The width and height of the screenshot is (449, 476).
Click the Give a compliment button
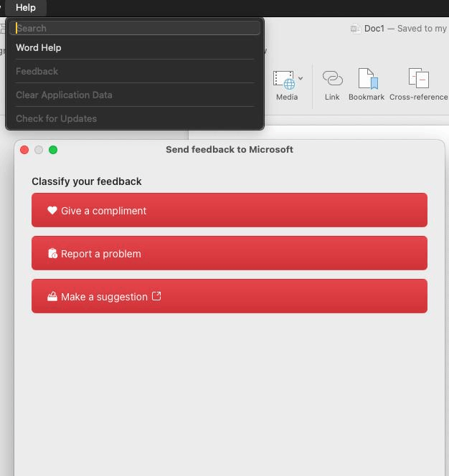click(230, 210)
